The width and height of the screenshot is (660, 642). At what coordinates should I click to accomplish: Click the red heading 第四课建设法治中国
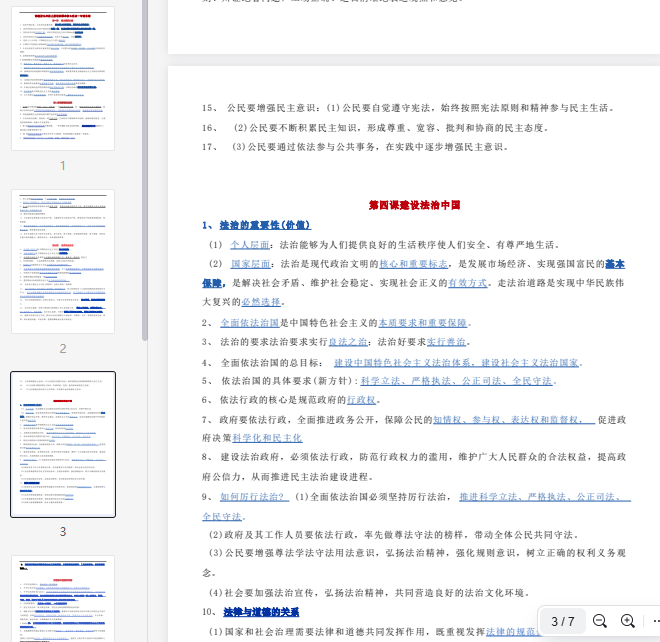click(414, 205)
